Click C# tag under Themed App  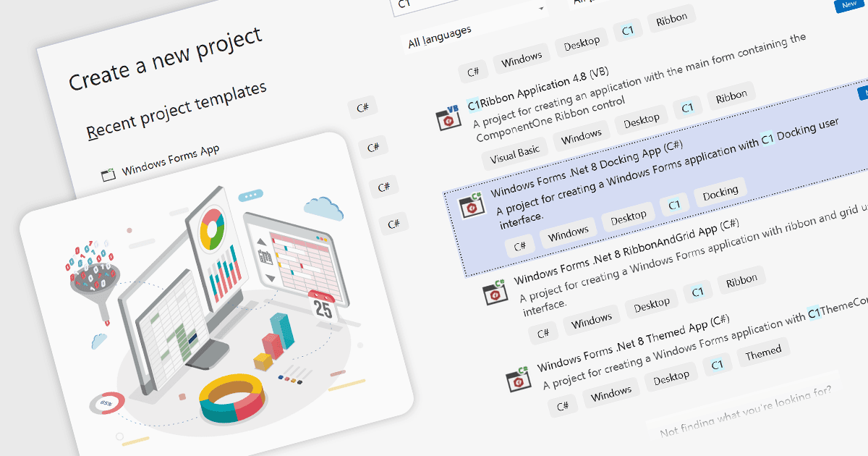coord(563,406)
